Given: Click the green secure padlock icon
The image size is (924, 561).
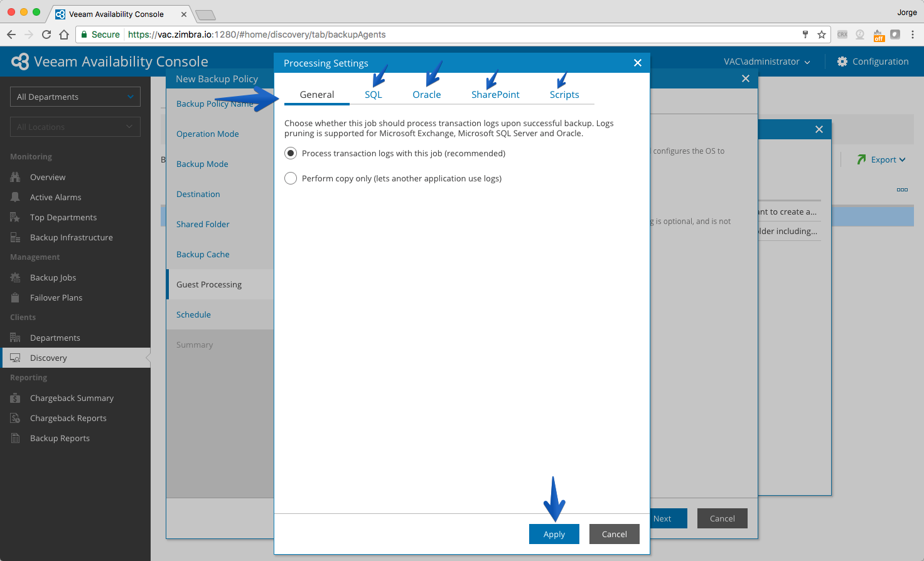Looking at the screenshot, I should pyautogui.click(x=84, y=35).
